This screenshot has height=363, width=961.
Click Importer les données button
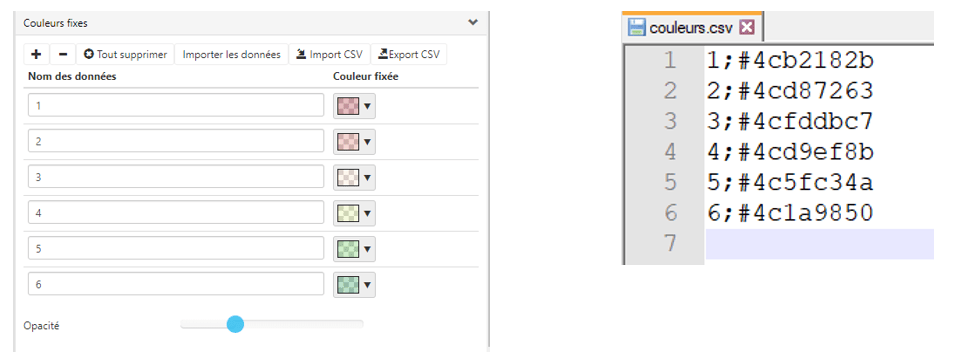coord(232,54)
